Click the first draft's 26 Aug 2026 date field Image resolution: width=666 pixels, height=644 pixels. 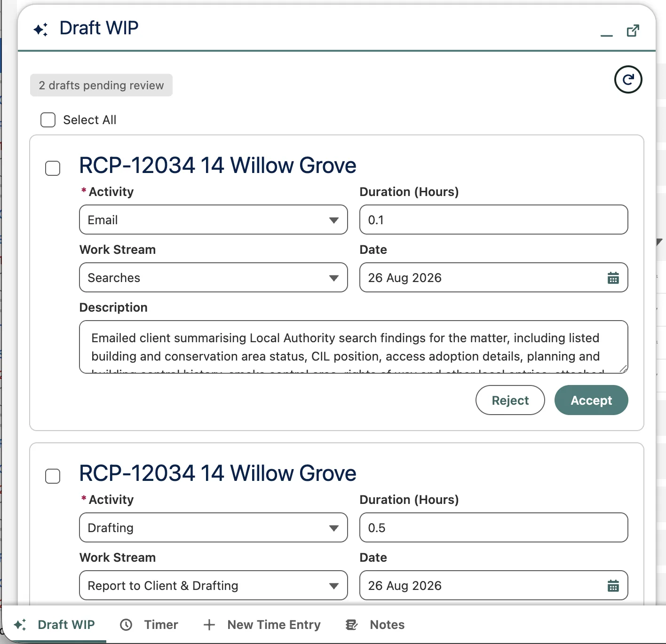point(494,277)
